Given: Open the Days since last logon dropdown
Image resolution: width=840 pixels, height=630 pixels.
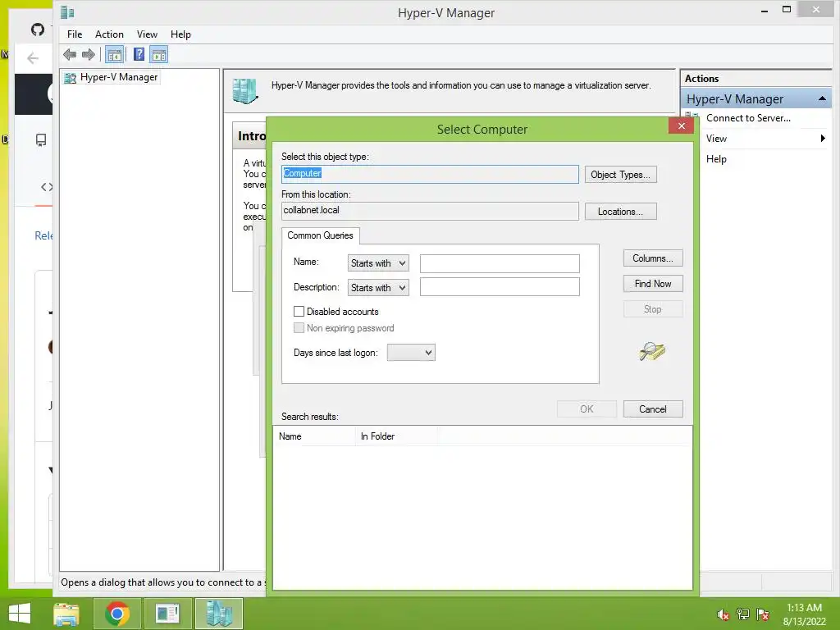Looking at the screenshot, I should tap(411, 353).
